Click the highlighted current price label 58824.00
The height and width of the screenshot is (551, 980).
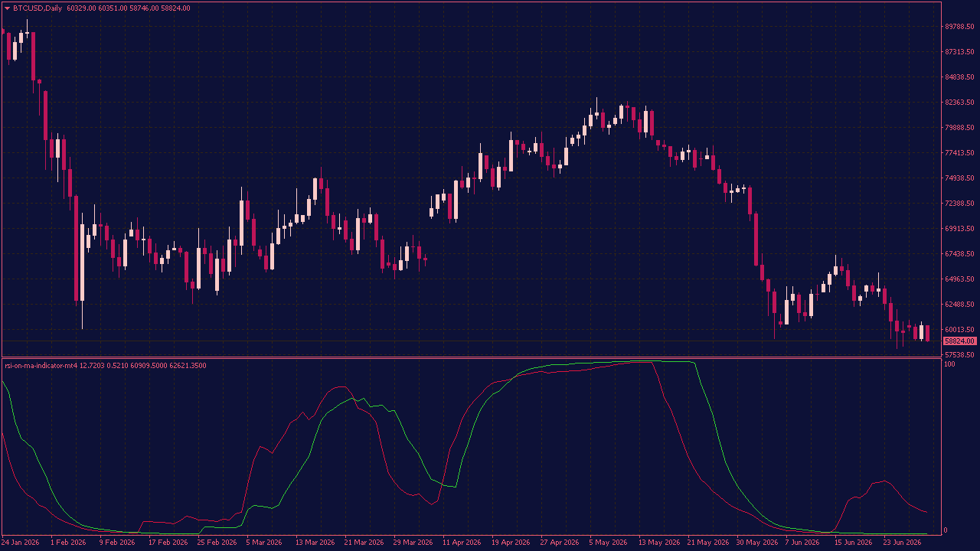959,341
